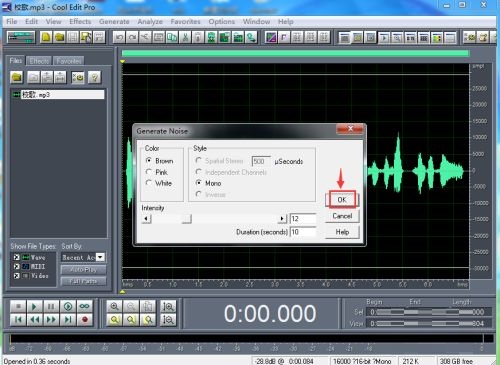500x365 pixels.
Task: Click the Zoom In horizontally magnifier icon
Action: coord(114,306)
